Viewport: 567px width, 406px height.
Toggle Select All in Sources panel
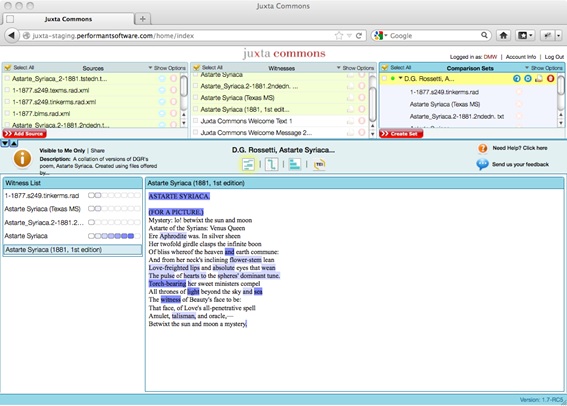point(20,68)
